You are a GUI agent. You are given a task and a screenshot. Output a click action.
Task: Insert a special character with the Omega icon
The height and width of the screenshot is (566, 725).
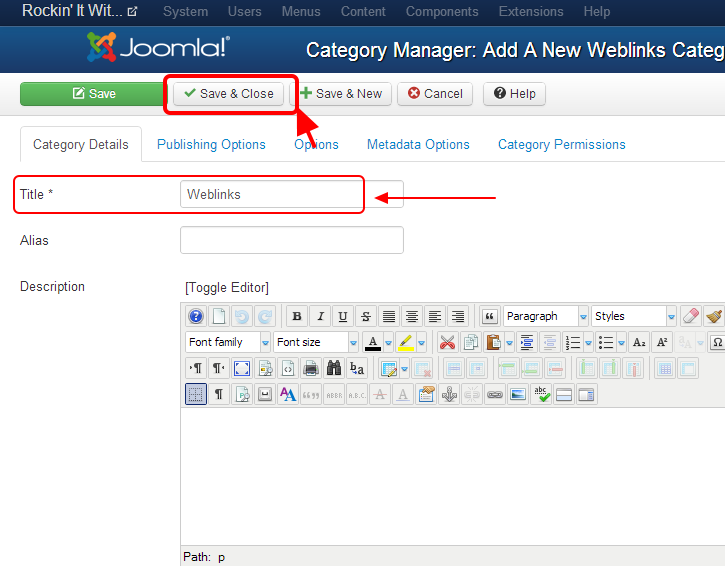click(x=717, y=343)
